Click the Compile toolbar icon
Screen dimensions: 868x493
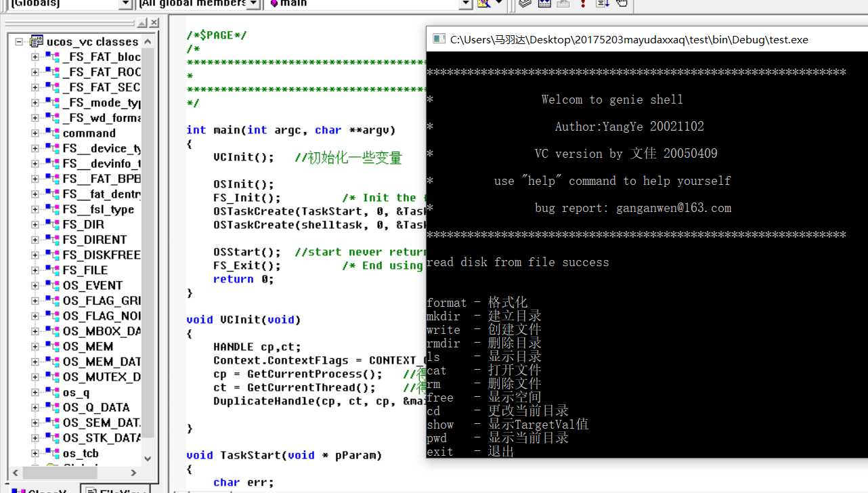click(525, 3)
